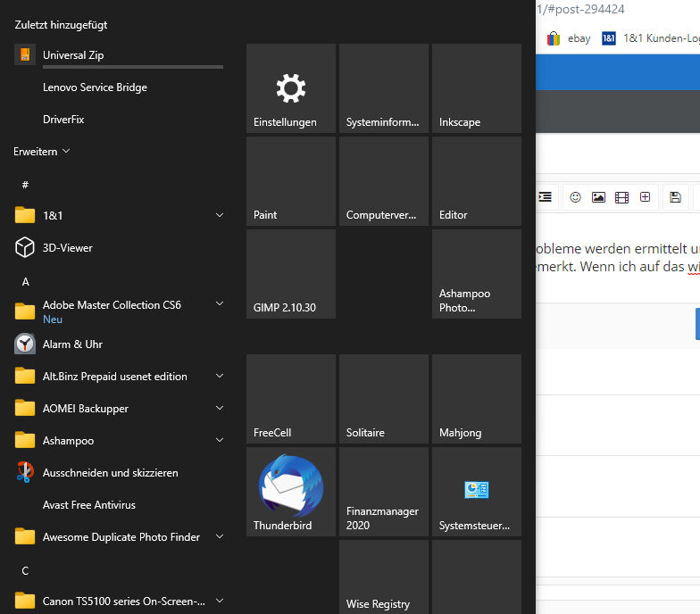Screen dimensions: 700x614
Task: Click the insert image icon in the editor toolbar
Action: click(598, 197)
